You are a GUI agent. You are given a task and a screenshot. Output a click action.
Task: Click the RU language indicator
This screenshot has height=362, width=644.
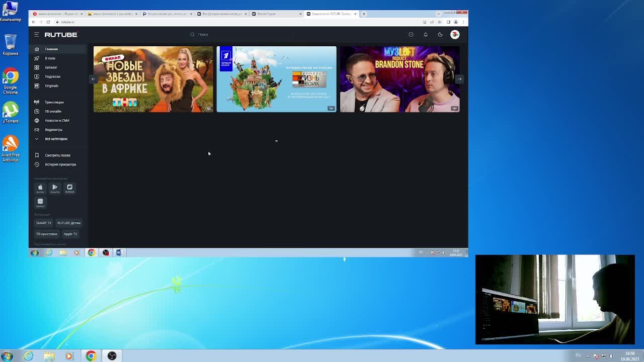tap(578, 355)
